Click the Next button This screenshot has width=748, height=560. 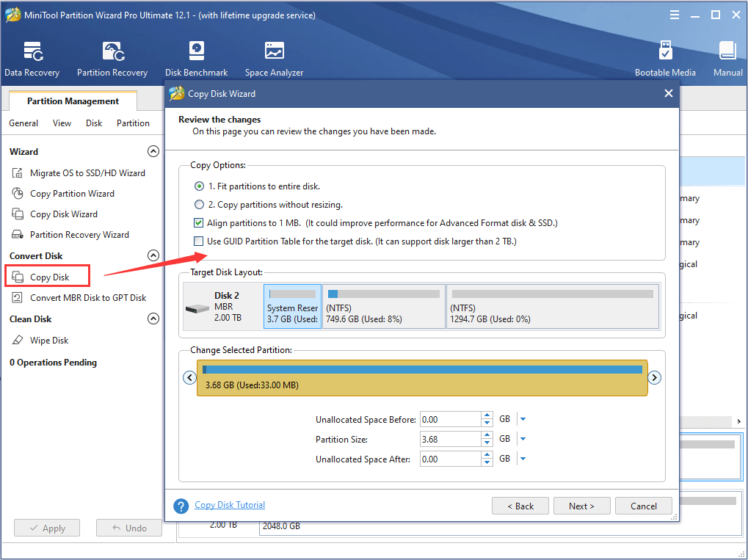click(581, 506)
